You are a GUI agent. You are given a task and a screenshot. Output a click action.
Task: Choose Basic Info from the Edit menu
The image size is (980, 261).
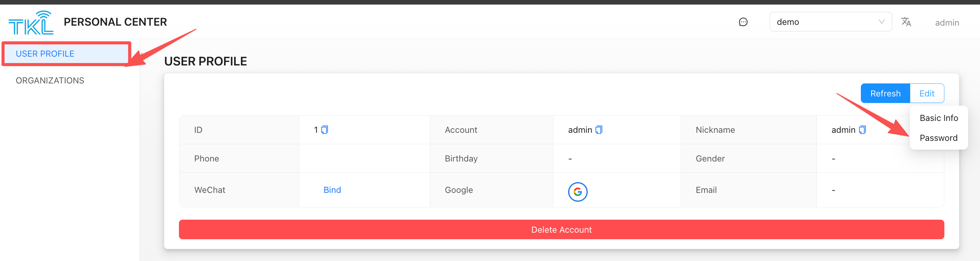tap(939, 118)
